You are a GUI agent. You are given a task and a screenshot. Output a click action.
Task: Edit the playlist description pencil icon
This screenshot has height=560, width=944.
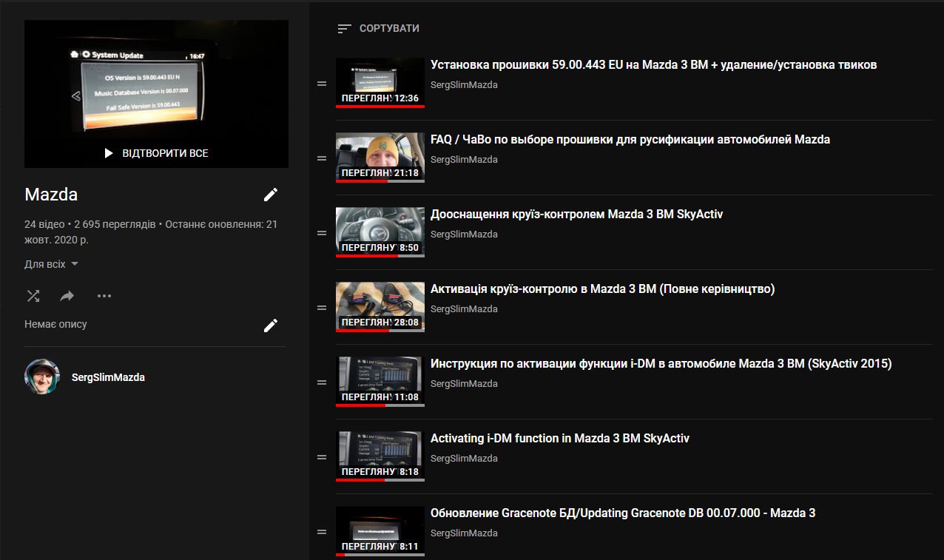[x=271, y=325]
